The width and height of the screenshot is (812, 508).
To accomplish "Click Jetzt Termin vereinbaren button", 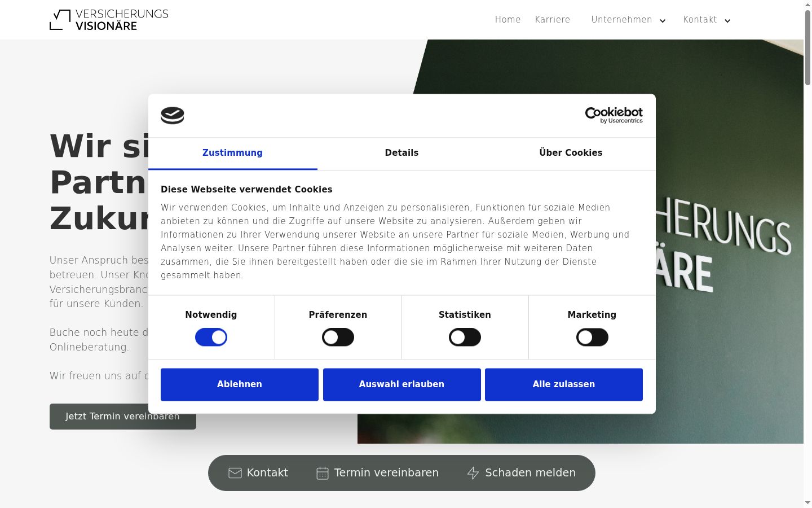I will 123,417.
